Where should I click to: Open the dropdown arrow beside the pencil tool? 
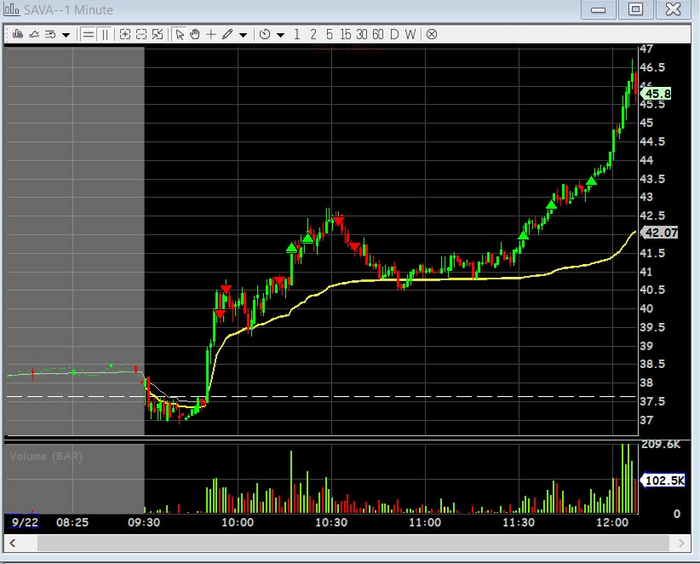tap(243, 34)
